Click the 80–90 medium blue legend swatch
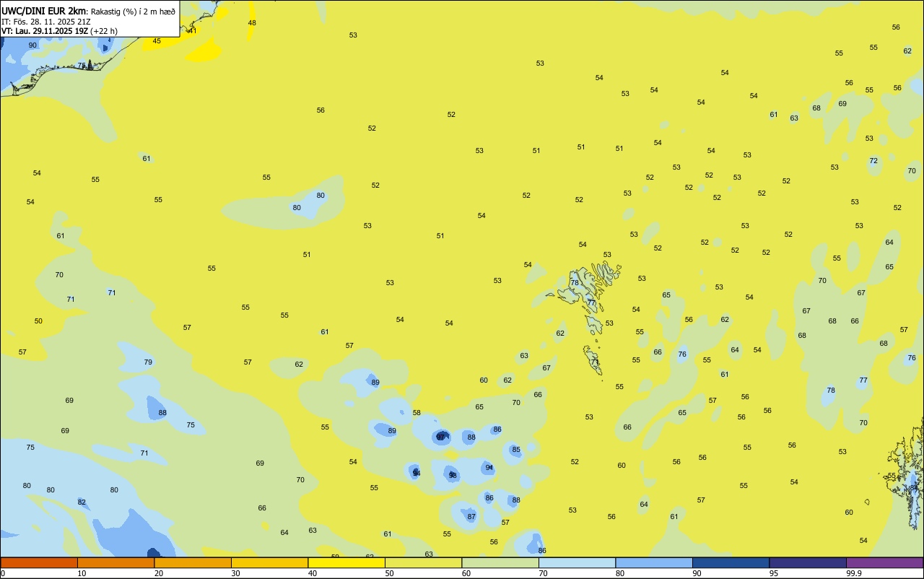The width and height of the screenshot is (924, 579). [654, 562]
